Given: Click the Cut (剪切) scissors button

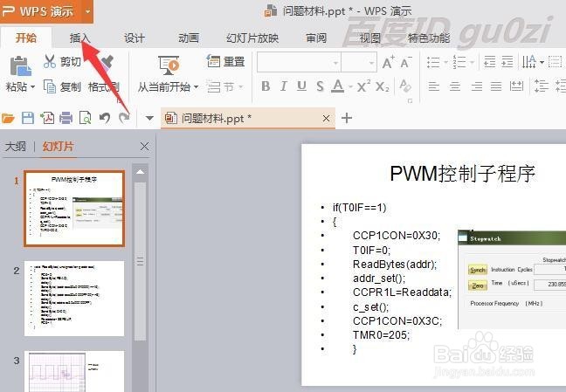Looking at the screenshot, I should 61,62.
